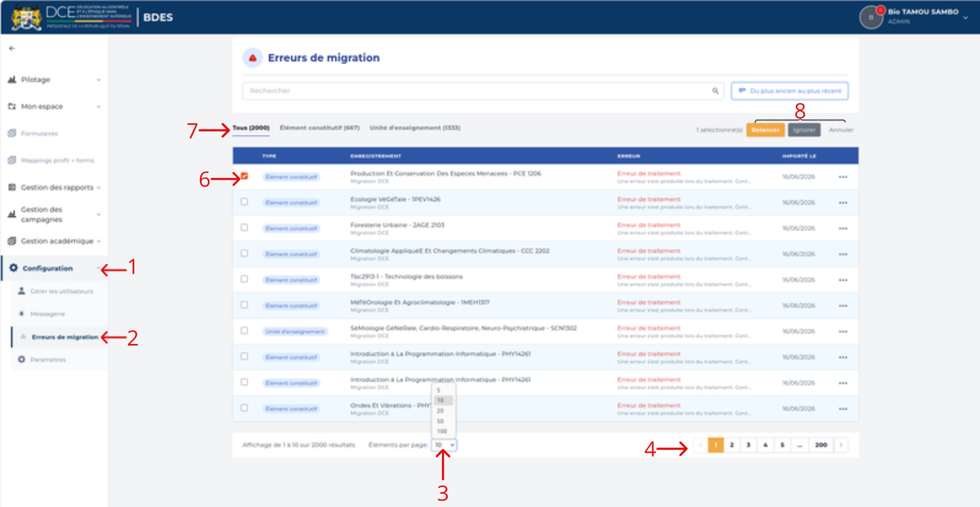The width and height of the screenshot is (980, 507).
Task: Click the Configuration gear icon
Action: pyautogui.click(x=14, y=268)
